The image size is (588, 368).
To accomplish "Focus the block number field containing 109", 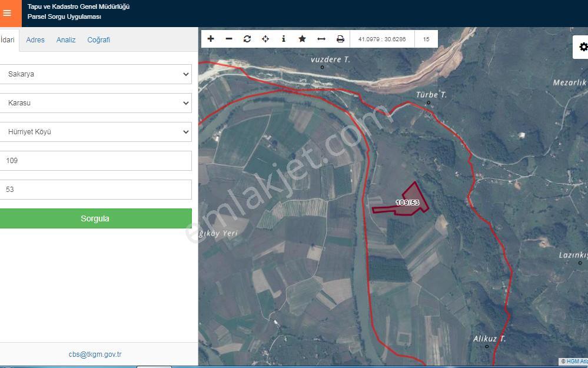I will point(95,161).
